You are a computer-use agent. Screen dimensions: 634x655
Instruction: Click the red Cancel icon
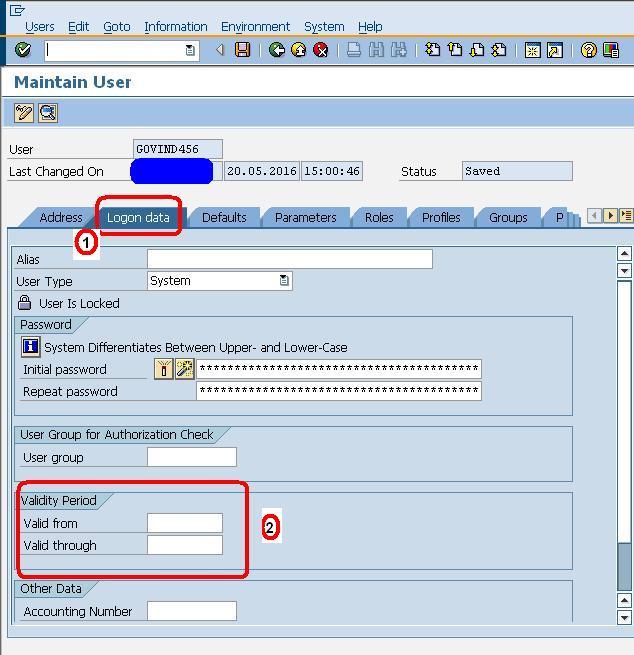[320, 50]
